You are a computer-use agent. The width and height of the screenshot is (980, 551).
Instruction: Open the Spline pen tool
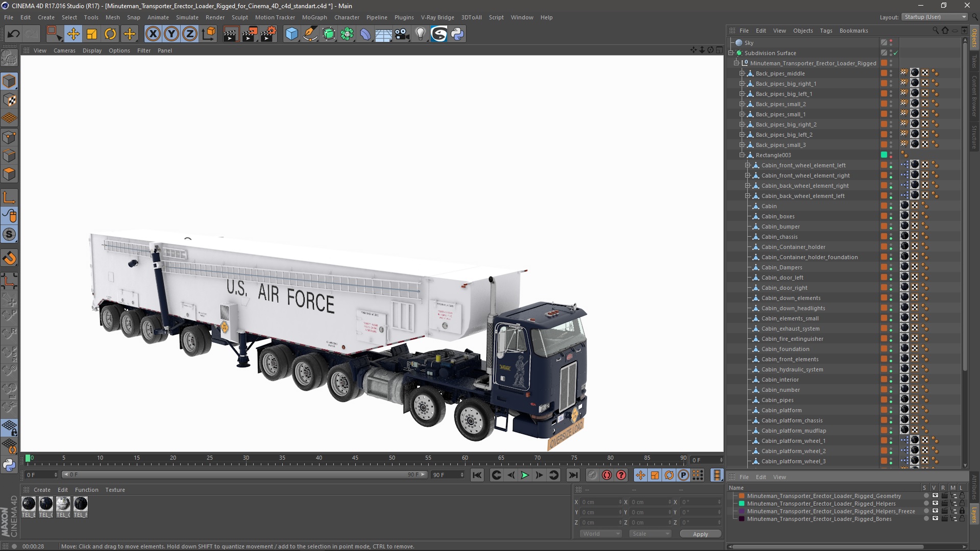[x=310, y=34]
